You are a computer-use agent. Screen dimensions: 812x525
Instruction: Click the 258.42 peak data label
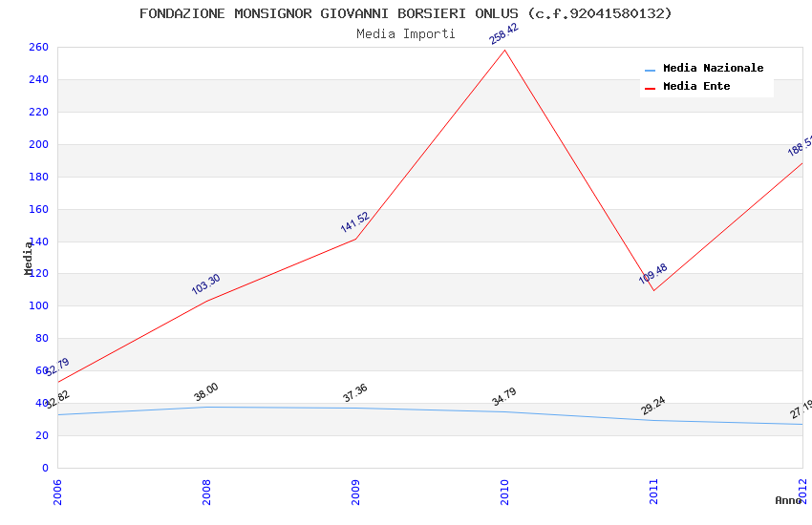tap(503, 34)
